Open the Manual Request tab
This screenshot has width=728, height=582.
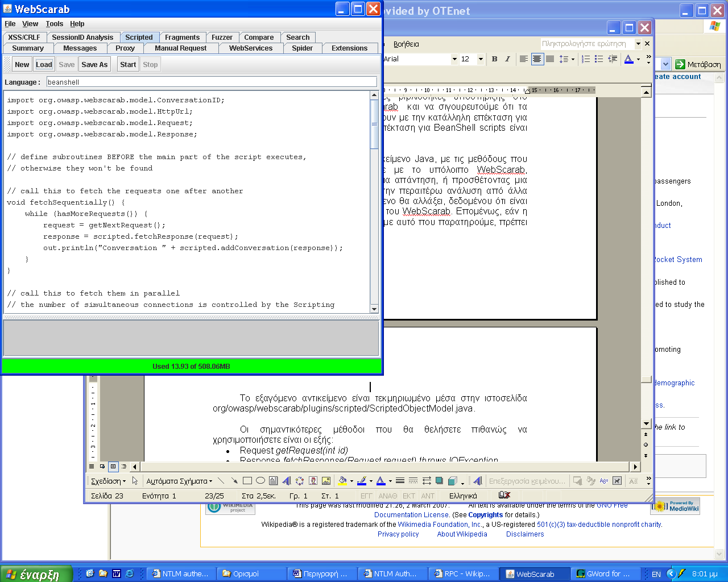click(x=180, y=48)
